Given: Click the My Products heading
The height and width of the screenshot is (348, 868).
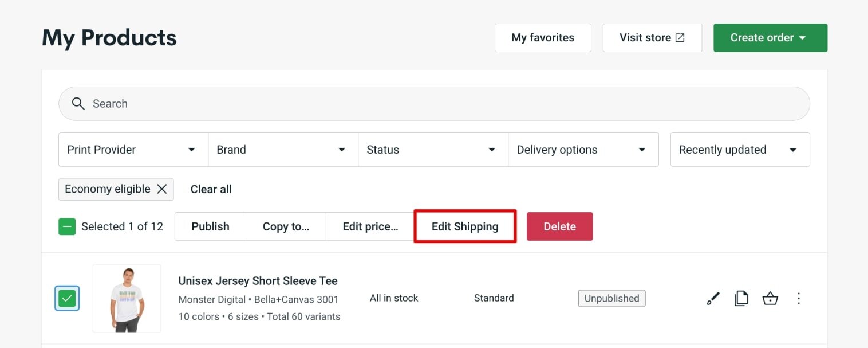Looking at the screenshot, I should click(109, 38).
